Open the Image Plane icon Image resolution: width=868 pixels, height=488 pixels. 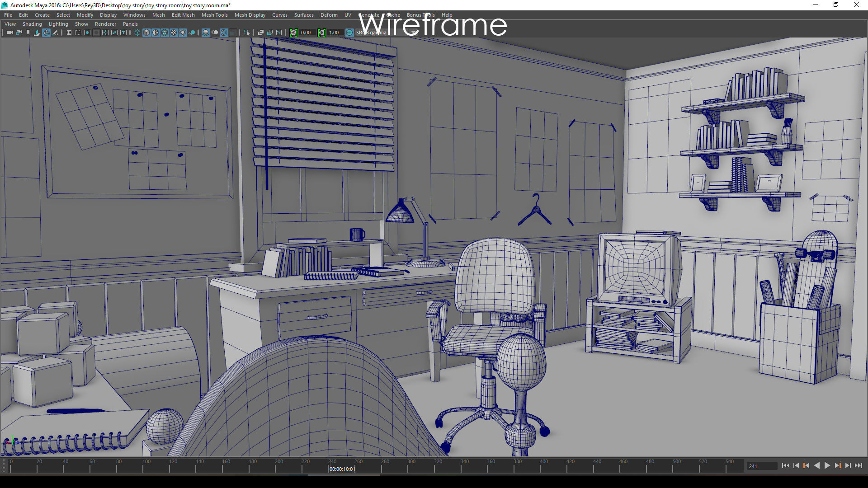click(x=37, y=33)
